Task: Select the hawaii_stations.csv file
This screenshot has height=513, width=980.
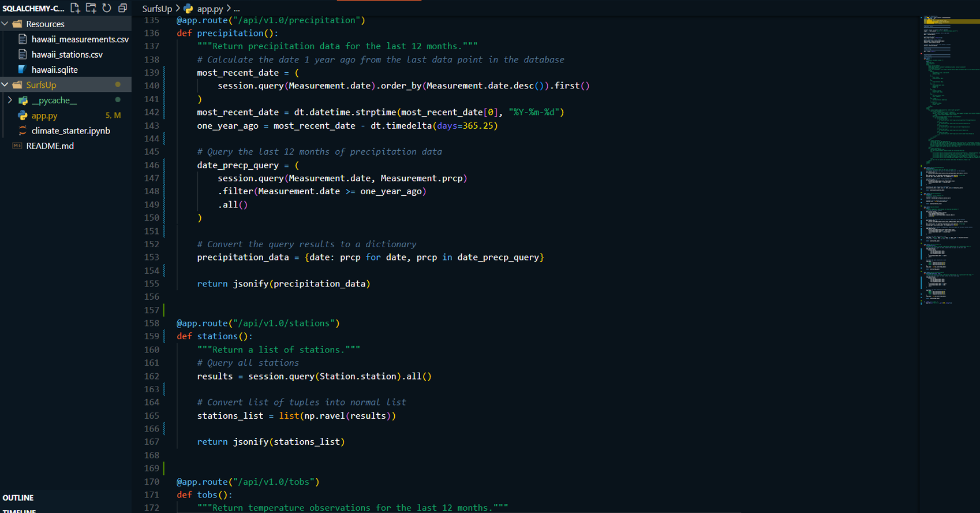Action: [x=67, y=54]
